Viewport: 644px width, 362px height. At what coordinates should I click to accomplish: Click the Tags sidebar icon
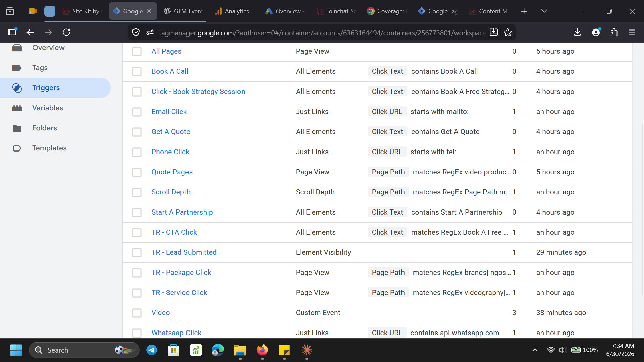[x=17, y=68]
